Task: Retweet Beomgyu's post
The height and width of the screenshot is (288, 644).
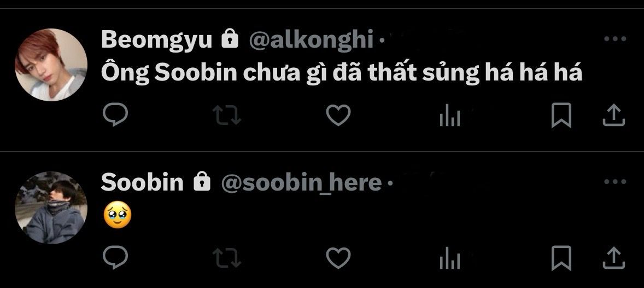Action: 227,115
